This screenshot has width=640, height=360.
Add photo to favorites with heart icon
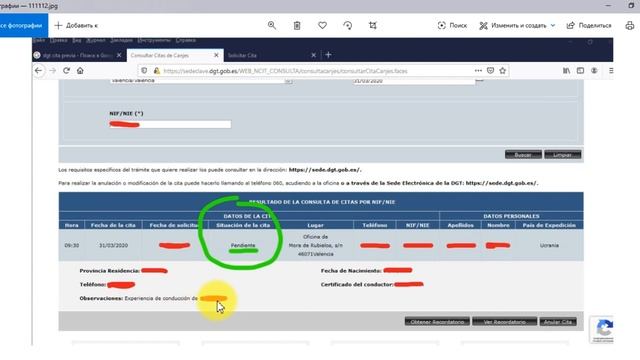(322, 25)
